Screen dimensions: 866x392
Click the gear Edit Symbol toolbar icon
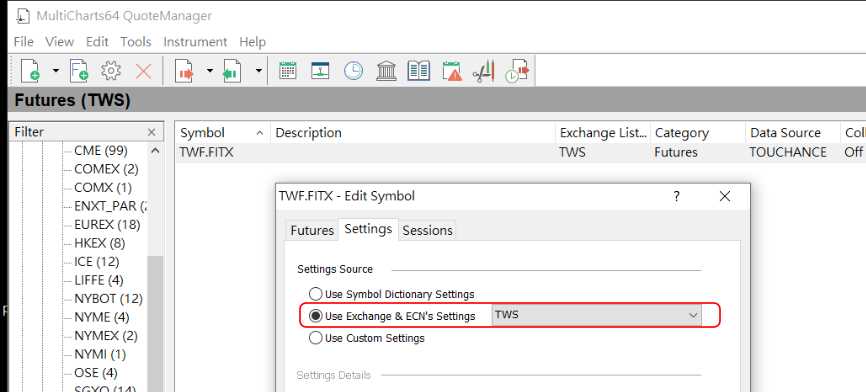pos(111,71)
